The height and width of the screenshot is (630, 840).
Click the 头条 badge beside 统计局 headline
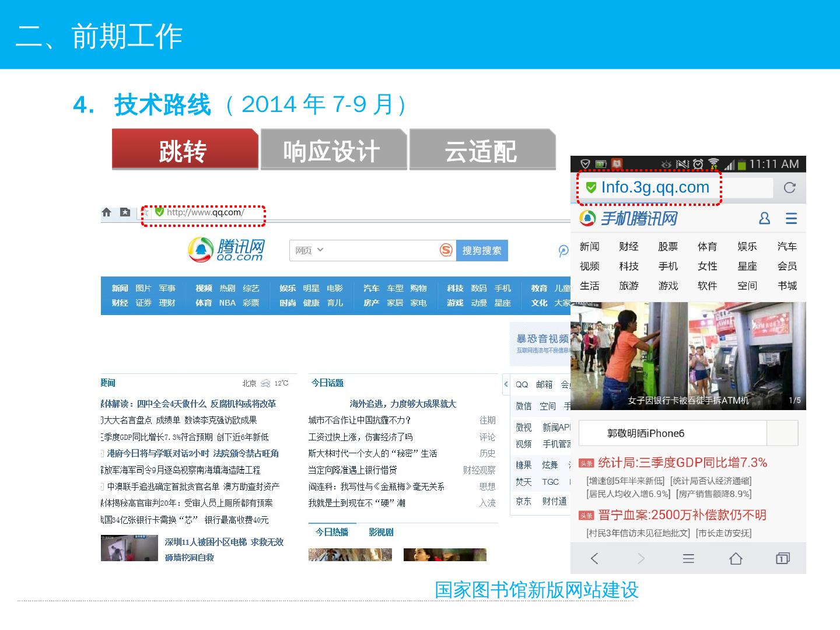click(586, 463)
